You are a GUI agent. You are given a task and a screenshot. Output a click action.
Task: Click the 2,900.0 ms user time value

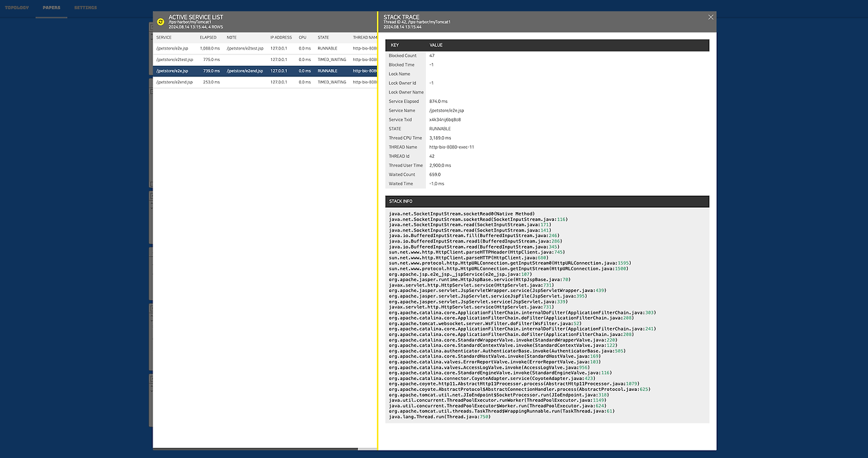[440, 165]
